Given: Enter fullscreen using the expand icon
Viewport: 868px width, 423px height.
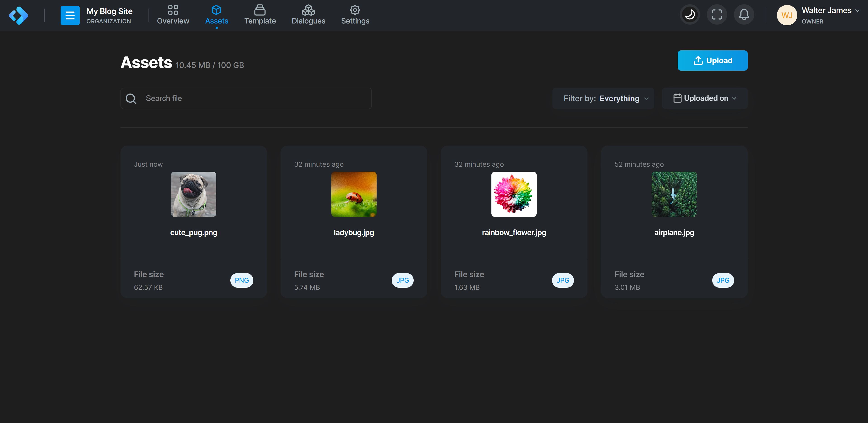Looking at the screenshot, I should pos(717,14).
